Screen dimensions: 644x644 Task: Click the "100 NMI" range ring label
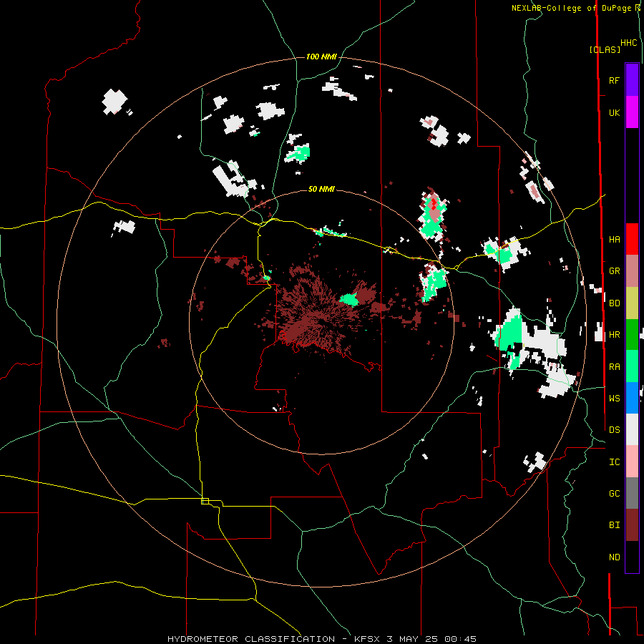click(x=321, y=57)
